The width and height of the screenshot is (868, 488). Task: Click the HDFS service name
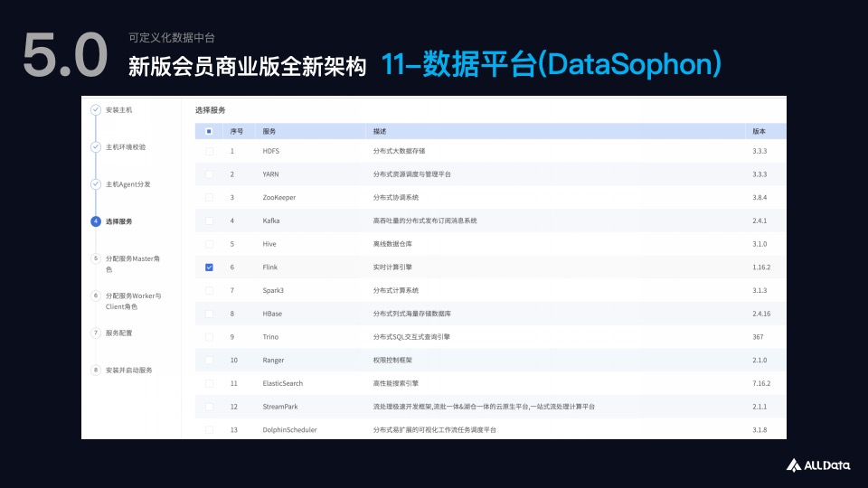pyautogui.click(x=270, y=151)
